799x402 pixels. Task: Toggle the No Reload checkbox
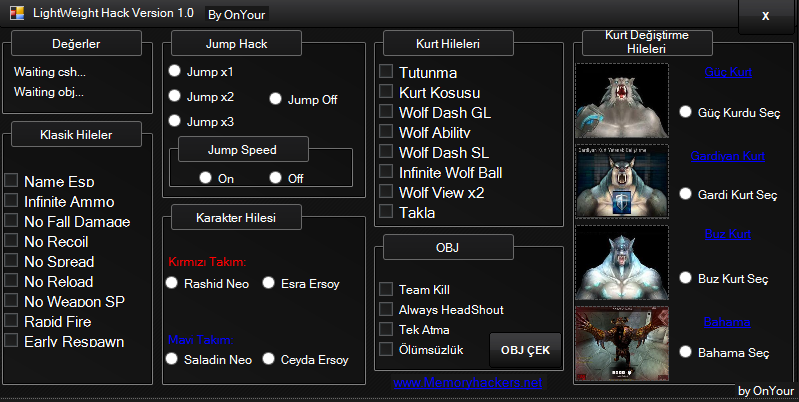click(x=11, y=280)
